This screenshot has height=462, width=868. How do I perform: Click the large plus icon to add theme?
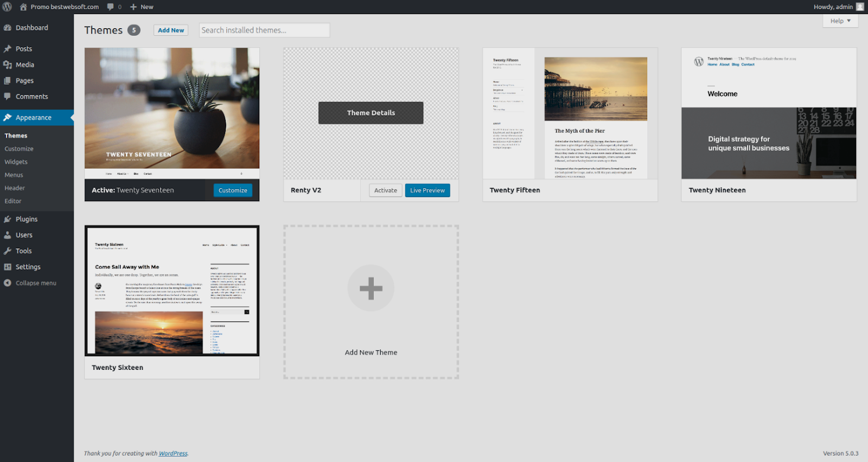pyautogui.click(x=371, y=288)
